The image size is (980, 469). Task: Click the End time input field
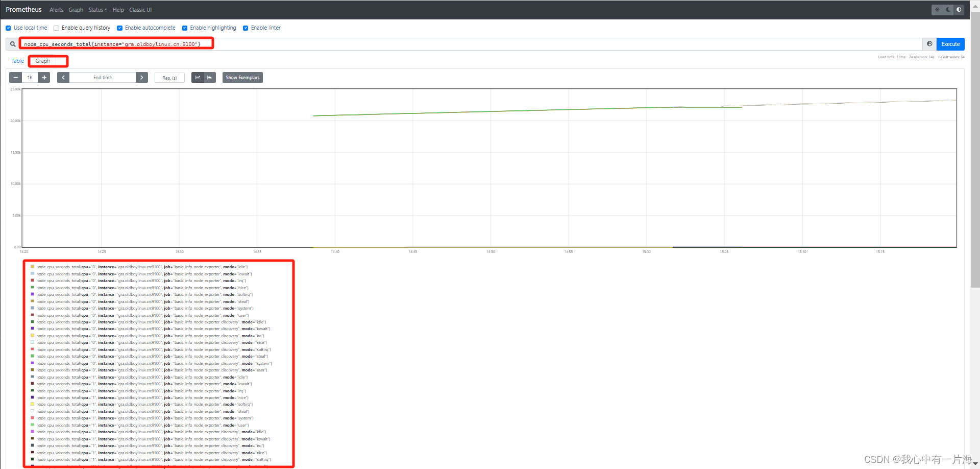(x=103, y=78)
